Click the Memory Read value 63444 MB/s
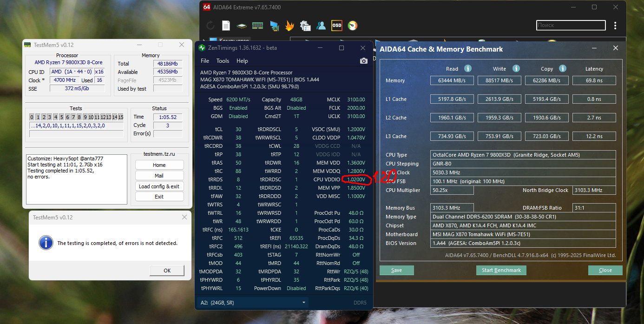 (452, 80)
